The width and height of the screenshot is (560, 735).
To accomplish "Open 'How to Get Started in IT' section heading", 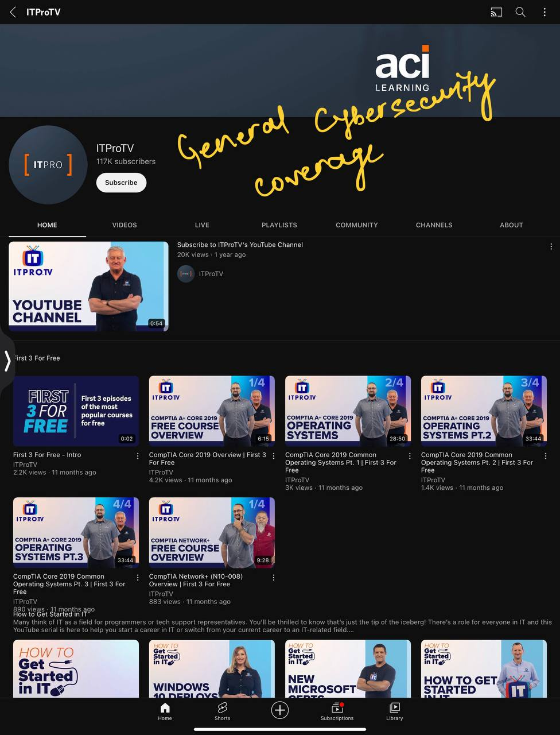I will click(50, 614).
